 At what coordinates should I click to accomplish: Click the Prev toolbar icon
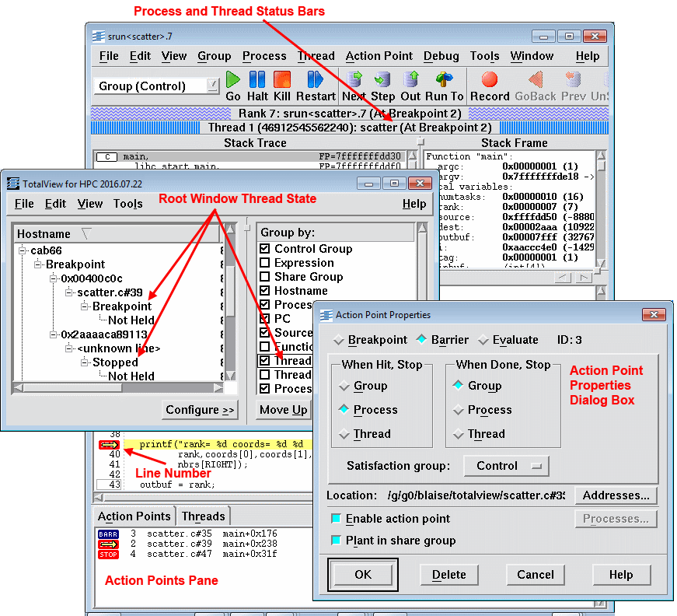pyautogui.click(x=574, y=79)
